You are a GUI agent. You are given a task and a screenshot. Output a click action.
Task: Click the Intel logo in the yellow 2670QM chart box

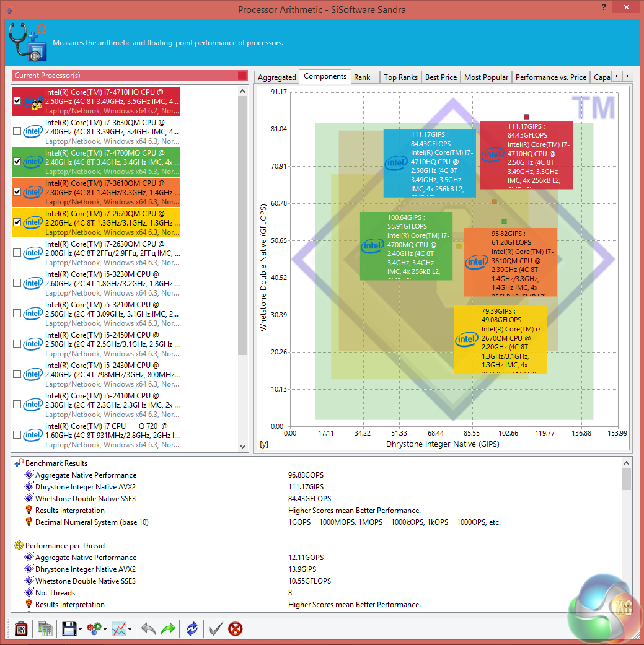[x=466, y=340]
